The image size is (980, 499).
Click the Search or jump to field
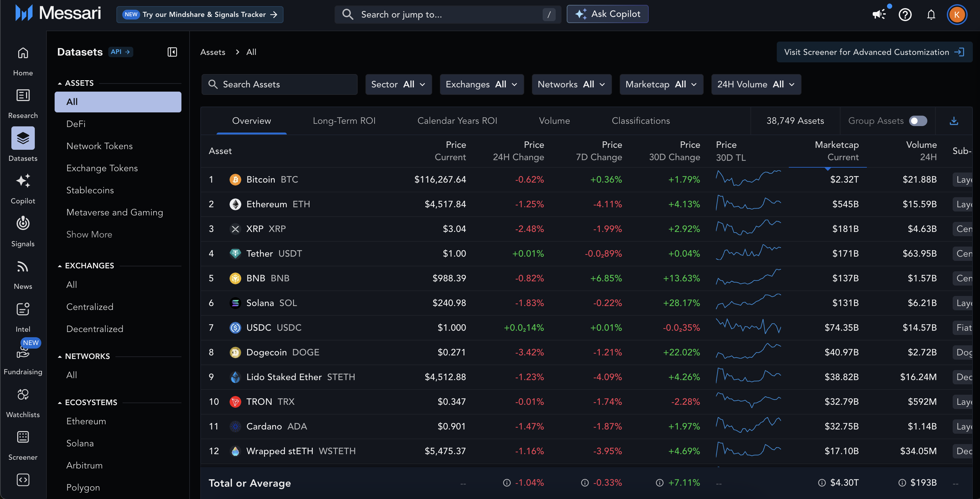tap(448, 14)
